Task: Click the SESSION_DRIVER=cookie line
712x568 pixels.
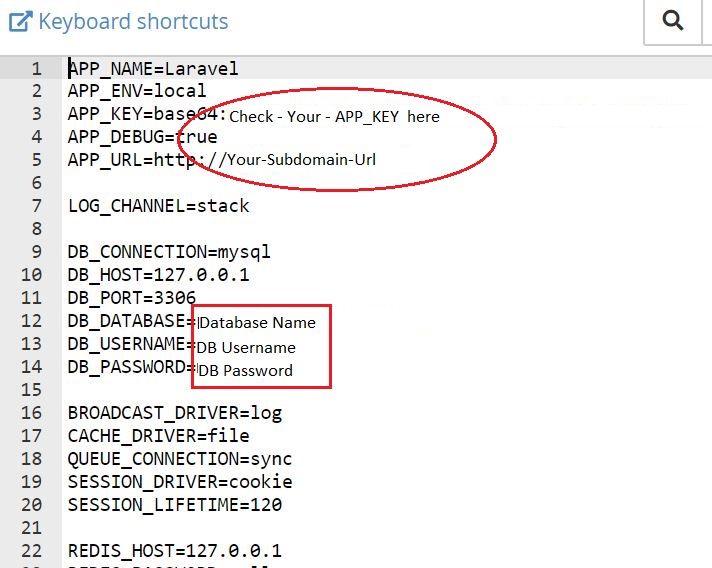Action: [x=180, y=482]
